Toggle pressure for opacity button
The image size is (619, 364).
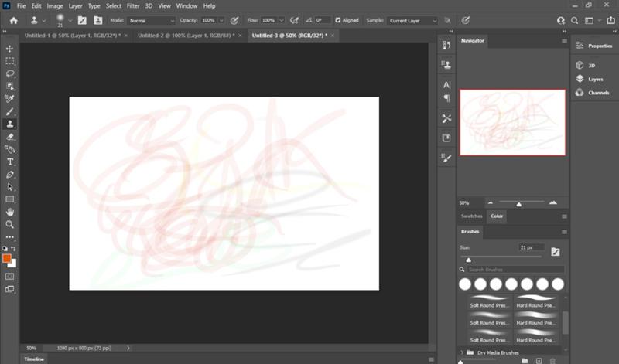coord(234,21)
